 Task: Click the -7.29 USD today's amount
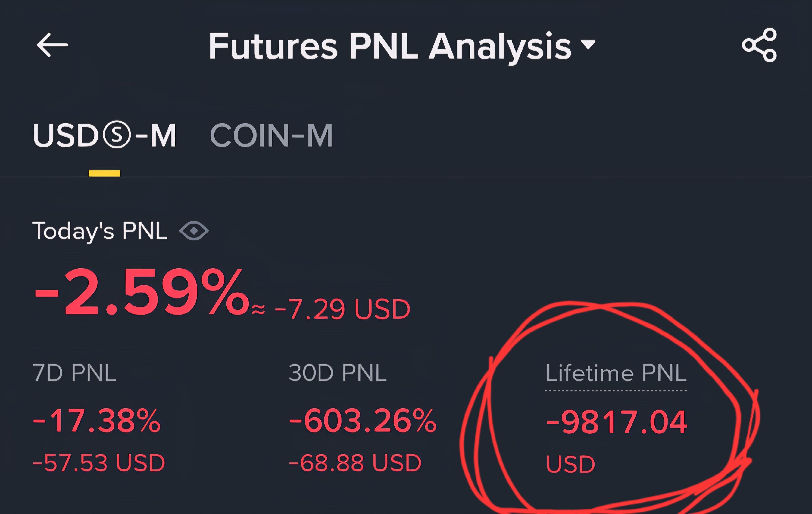(x=342, y=309)
